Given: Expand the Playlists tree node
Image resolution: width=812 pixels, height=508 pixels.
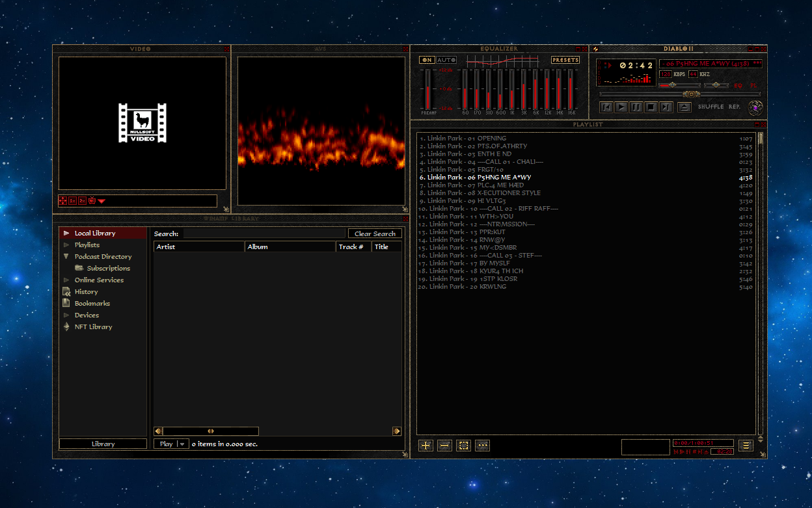Looking at the screenshot, I should pyautogui.click(x=66, y=245).
